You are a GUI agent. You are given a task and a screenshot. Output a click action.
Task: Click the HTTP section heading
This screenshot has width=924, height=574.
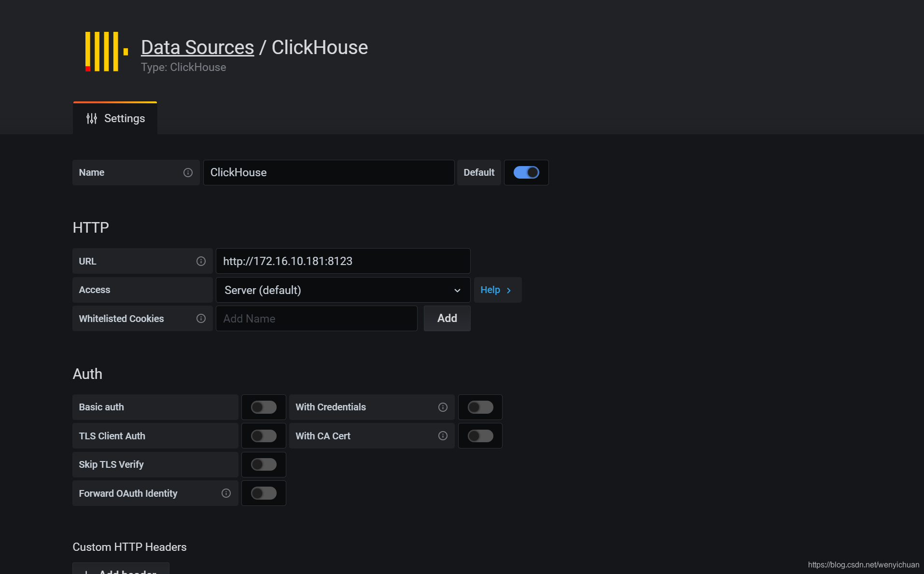click(x=91, y=227)
